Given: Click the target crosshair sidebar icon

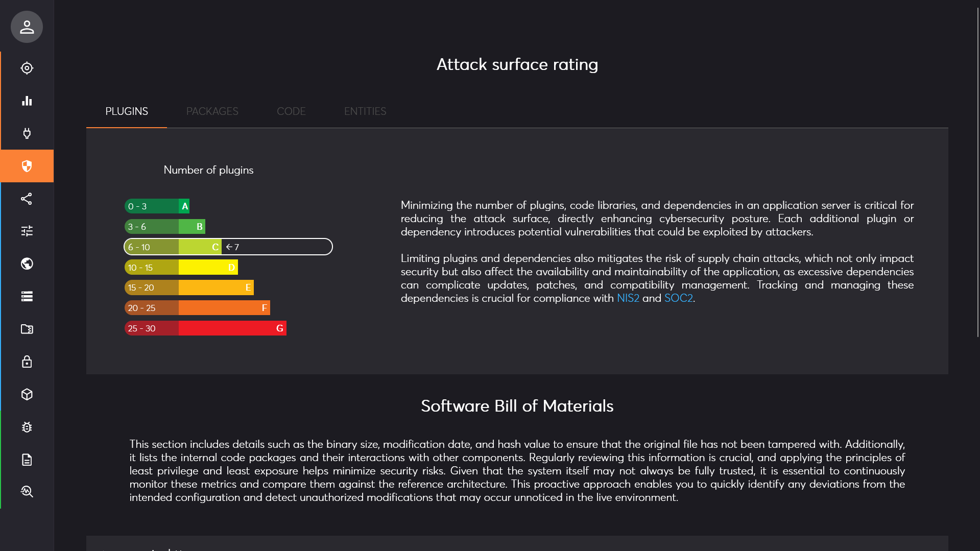Looking at the screenshot, I should point(27,68).
